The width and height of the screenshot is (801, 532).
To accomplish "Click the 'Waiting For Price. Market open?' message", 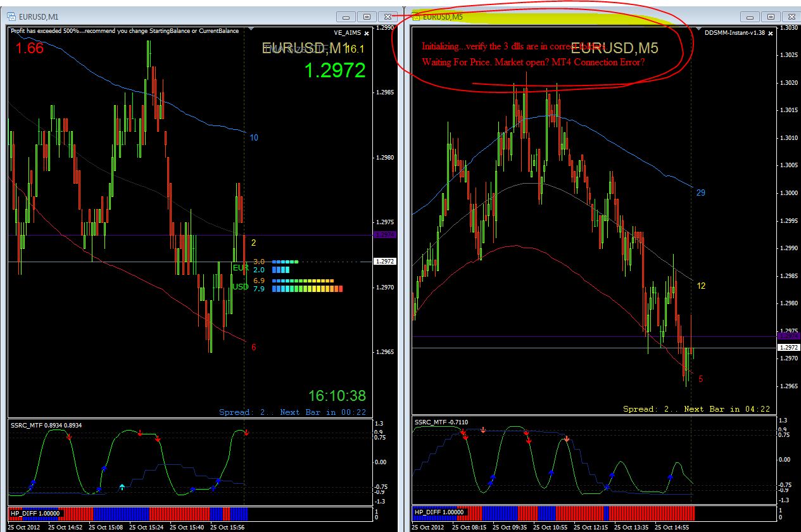I will 534,63.
